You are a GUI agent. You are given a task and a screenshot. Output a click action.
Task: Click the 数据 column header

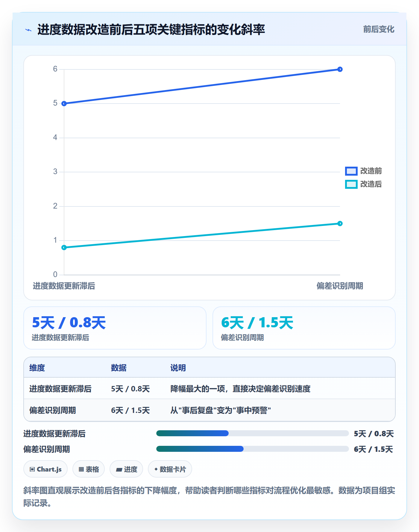point(119,368)
